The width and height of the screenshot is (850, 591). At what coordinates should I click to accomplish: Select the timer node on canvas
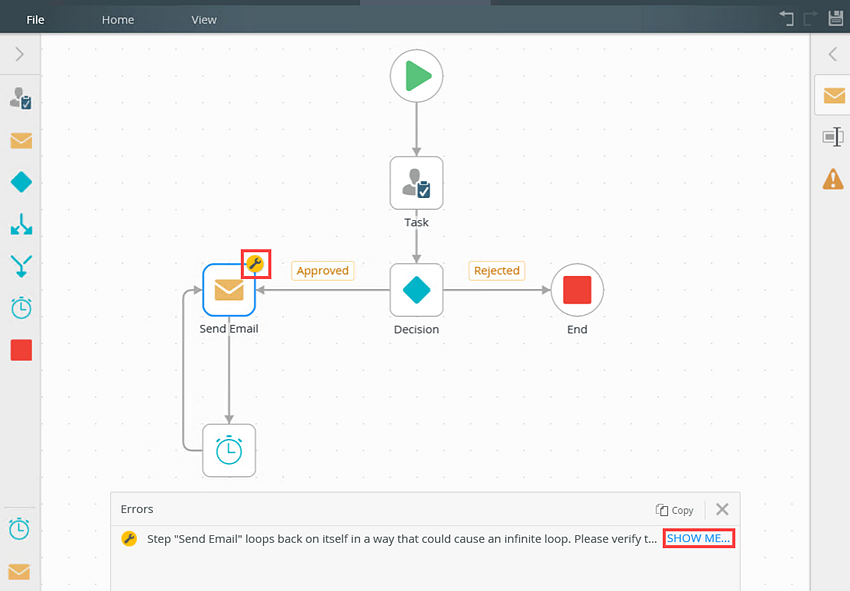(229, 451)
